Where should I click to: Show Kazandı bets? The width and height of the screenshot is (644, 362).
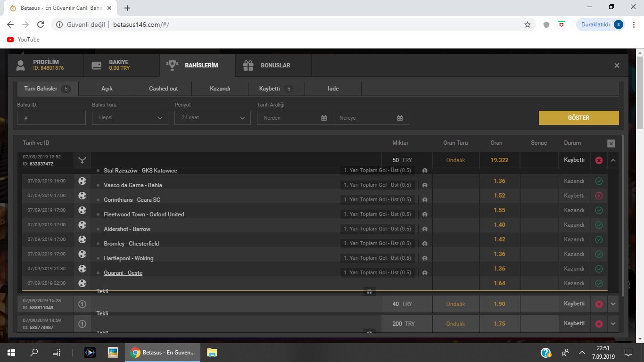(x=220, y=89)
